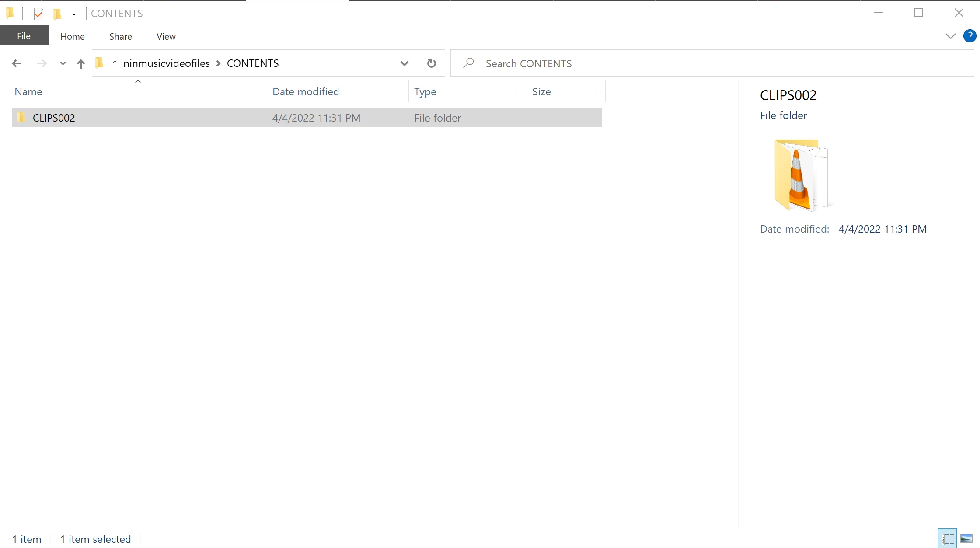Click VLC folder preview thumbnail
The image size is (980, 548).
[800, 175]
